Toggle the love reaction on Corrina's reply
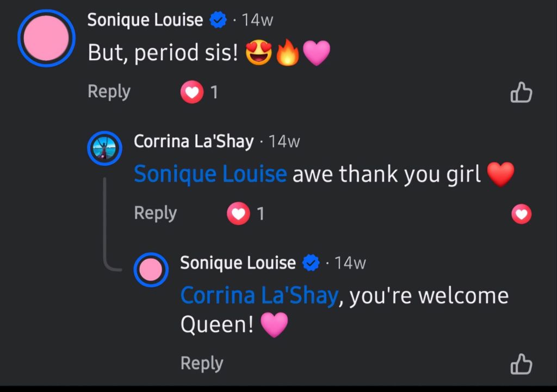 pos(521,214)
